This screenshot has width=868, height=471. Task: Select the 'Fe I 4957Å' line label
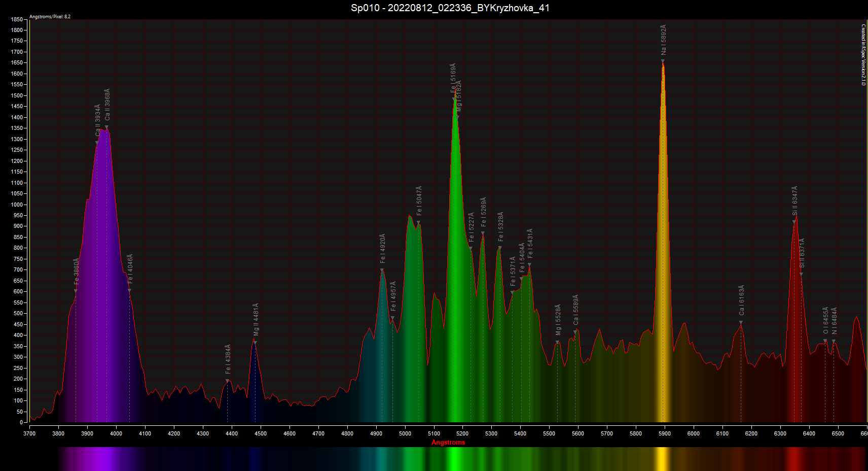click(393, 296)
